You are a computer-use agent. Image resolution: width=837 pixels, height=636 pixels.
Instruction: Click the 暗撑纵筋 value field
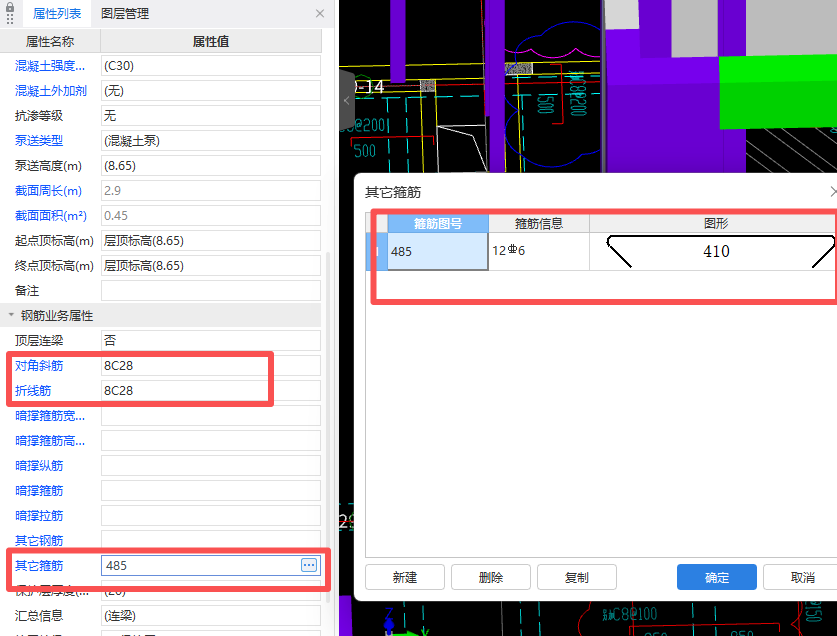click(211, 466)
